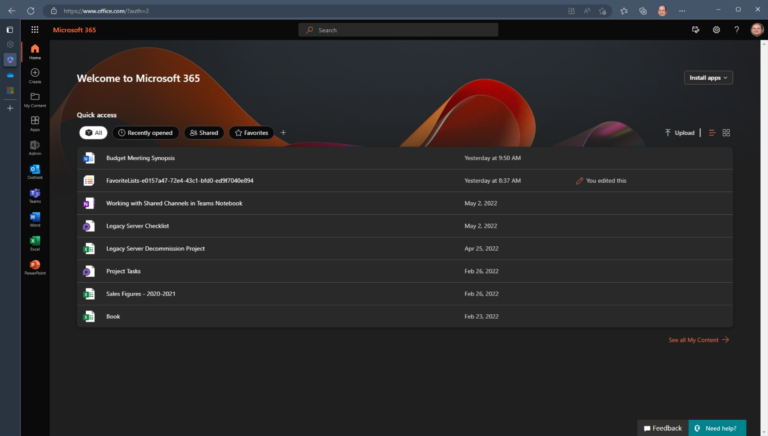Open the app launcher waffle icon
Viewport: 768px width, 436px height.
pyautogui.click(x=35, y=30)
